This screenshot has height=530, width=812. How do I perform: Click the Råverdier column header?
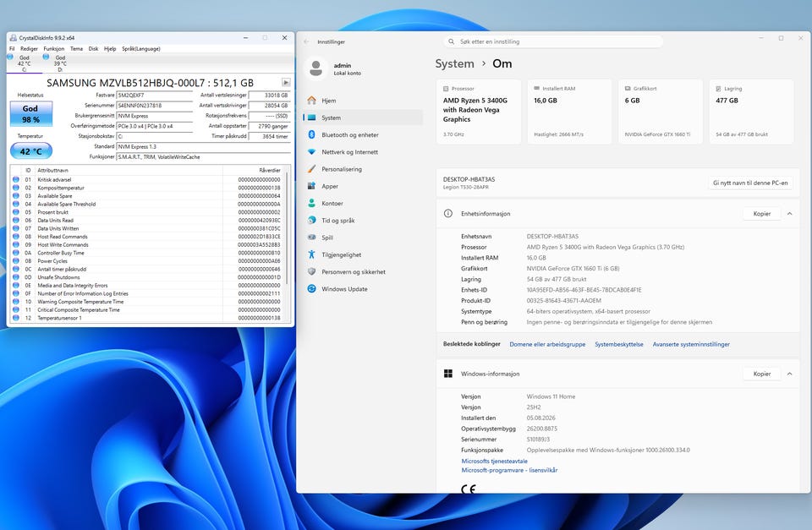(253, 170)
